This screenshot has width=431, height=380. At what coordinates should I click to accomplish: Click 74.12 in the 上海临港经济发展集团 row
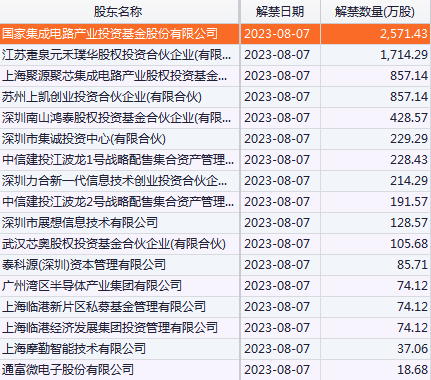click(412, 328)
